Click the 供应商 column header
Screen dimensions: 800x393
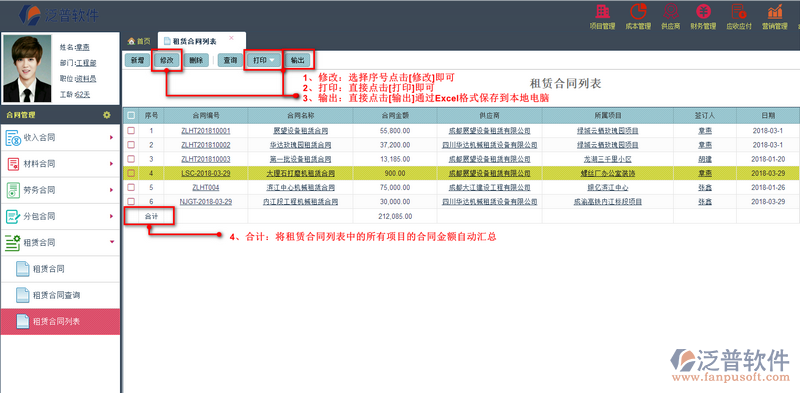pyautogui.click(x=489, y=116)
